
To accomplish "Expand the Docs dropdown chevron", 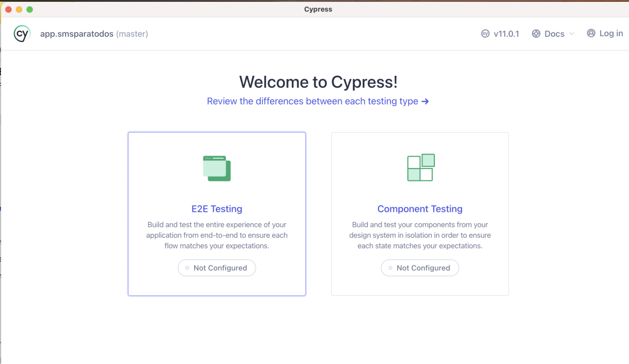I will click(x=572, y=34).
